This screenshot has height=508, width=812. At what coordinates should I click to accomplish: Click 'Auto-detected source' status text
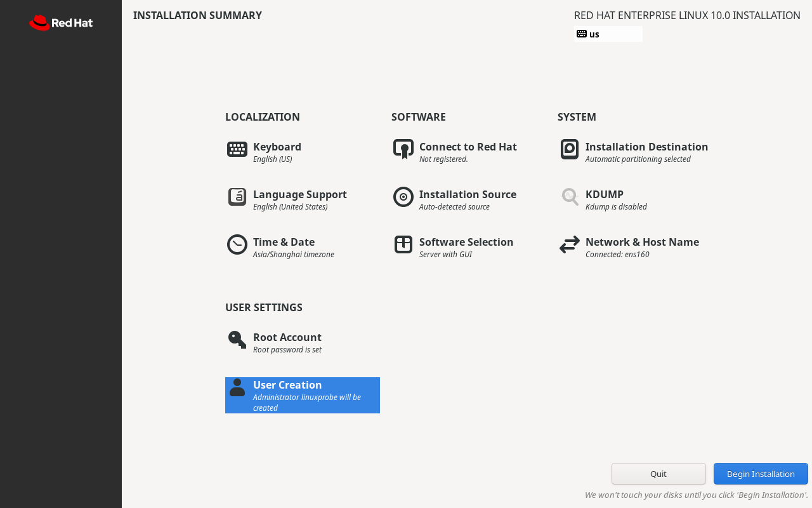454,207
